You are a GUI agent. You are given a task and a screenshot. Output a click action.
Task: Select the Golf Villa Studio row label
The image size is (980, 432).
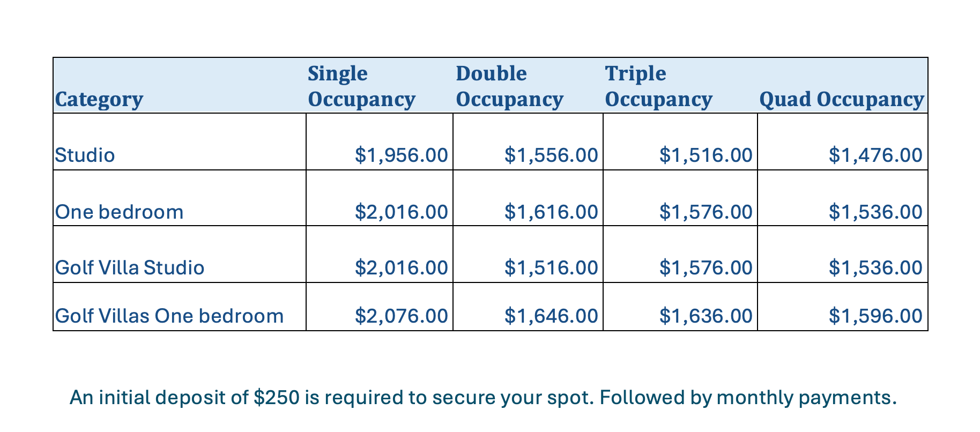pyautogui.click(x=130, y=267)
